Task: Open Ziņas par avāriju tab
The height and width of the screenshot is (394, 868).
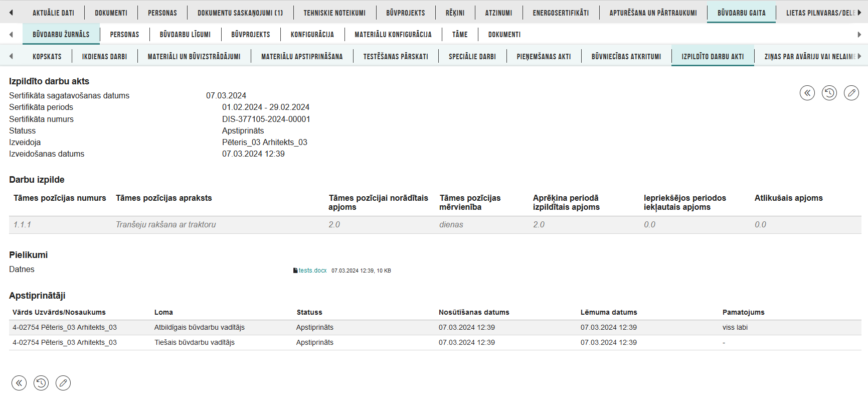Action: 810,56
